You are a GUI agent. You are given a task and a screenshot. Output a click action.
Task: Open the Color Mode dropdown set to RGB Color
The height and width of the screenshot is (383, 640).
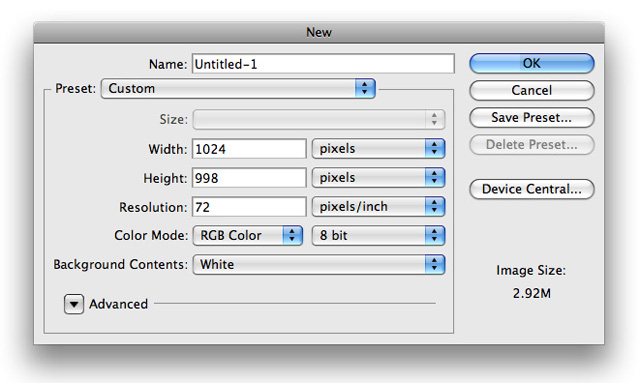248,236
